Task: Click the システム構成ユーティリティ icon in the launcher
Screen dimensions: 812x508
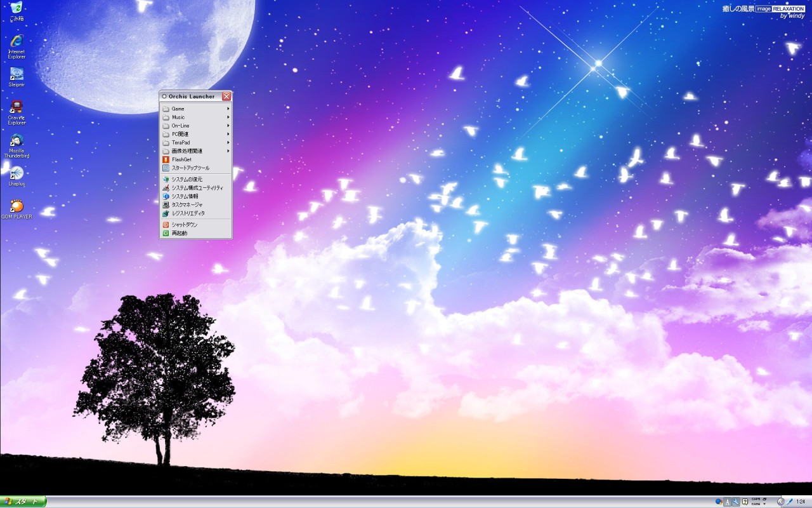Action: (x=166, y=188)
